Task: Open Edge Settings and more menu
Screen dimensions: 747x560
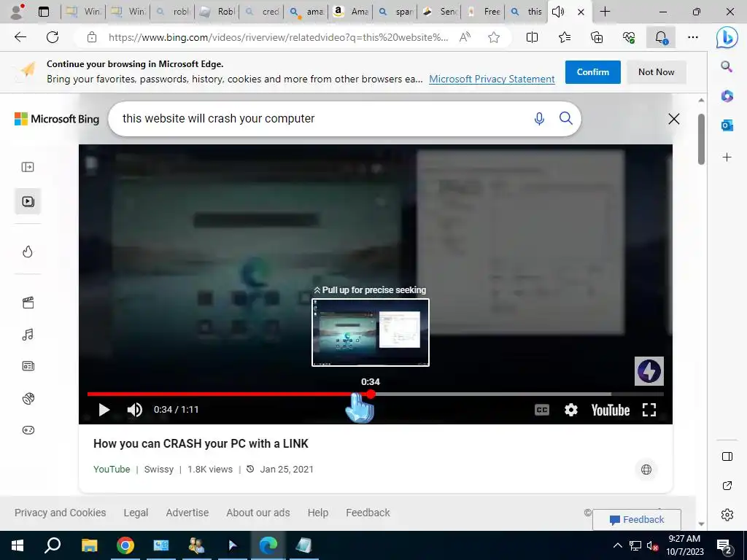Action: pyautogui.click(x=693, y=37)
